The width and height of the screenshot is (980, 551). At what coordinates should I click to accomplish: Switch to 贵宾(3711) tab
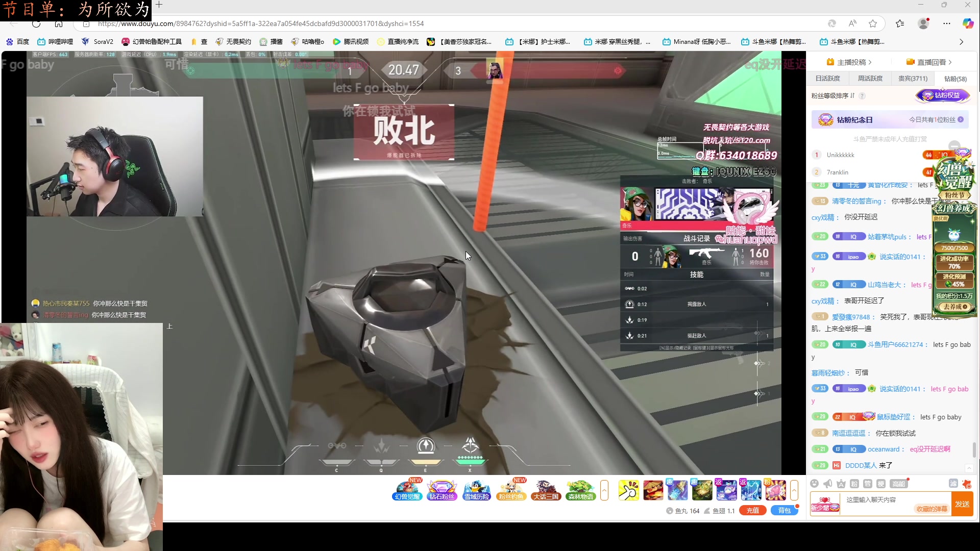coord(913,79)
